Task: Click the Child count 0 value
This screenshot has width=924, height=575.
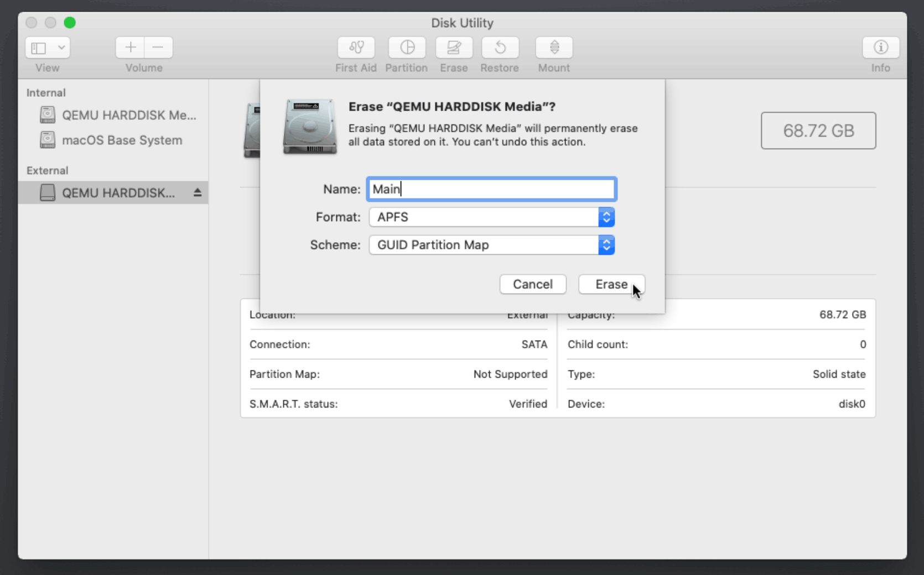Action: pos(863,344)
